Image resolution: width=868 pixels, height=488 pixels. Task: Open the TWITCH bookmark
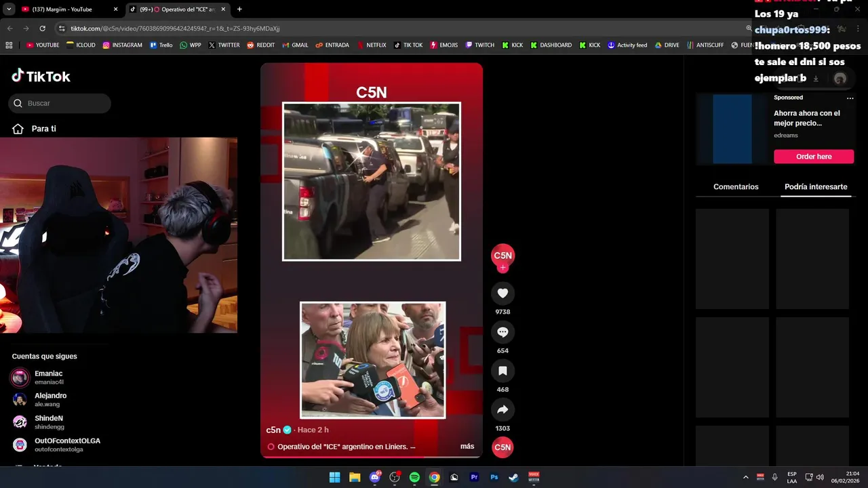click(480, 45)
